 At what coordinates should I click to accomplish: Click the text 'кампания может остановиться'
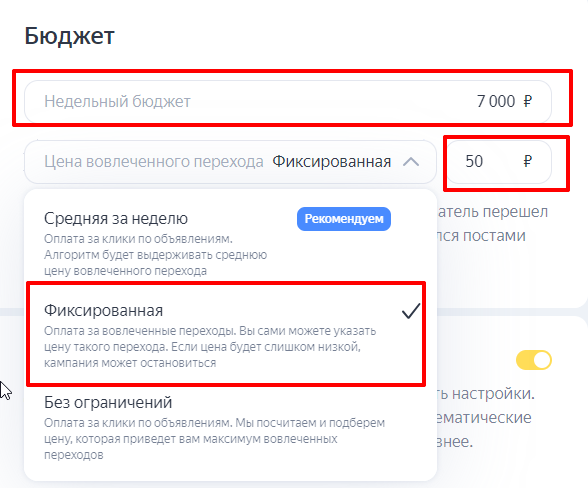coord(130,363)
